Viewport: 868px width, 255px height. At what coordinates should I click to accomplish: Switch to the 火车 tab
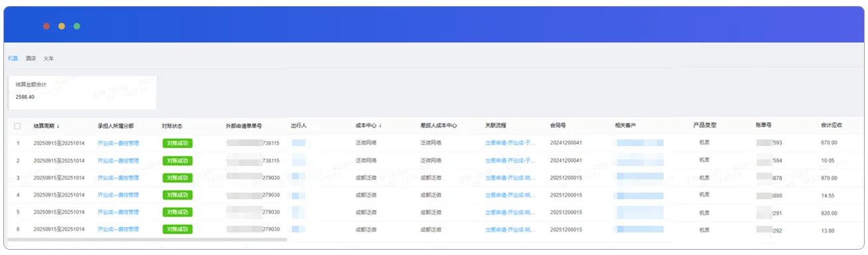click(48, 58)
